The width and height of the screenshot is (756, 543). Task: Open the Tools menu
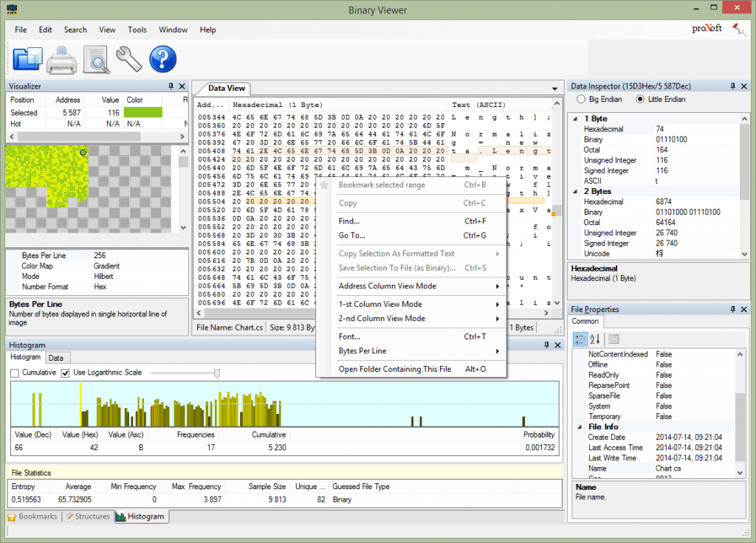137,30
